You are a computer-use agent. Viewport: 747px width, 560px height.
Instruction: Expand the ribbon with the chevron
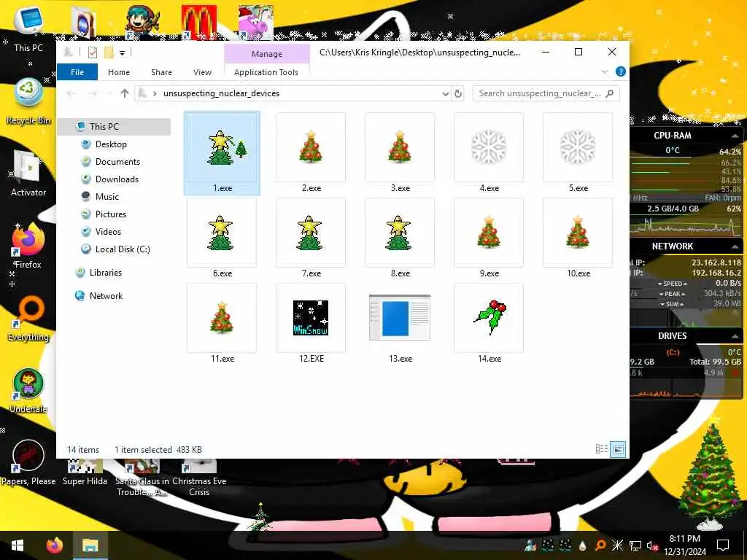click(x=605, y=72)
